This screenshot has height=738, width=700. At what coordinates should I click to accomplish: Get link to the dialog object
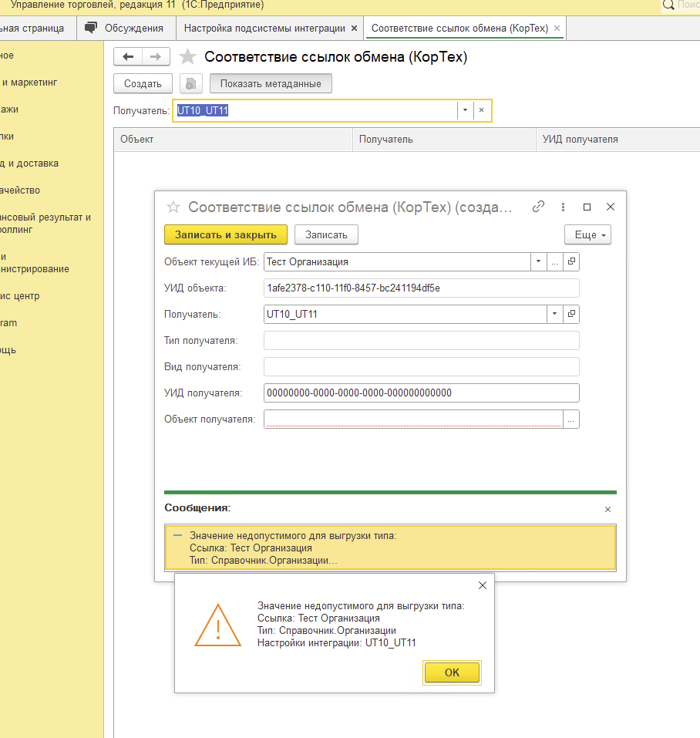click(x=539, y=207)
